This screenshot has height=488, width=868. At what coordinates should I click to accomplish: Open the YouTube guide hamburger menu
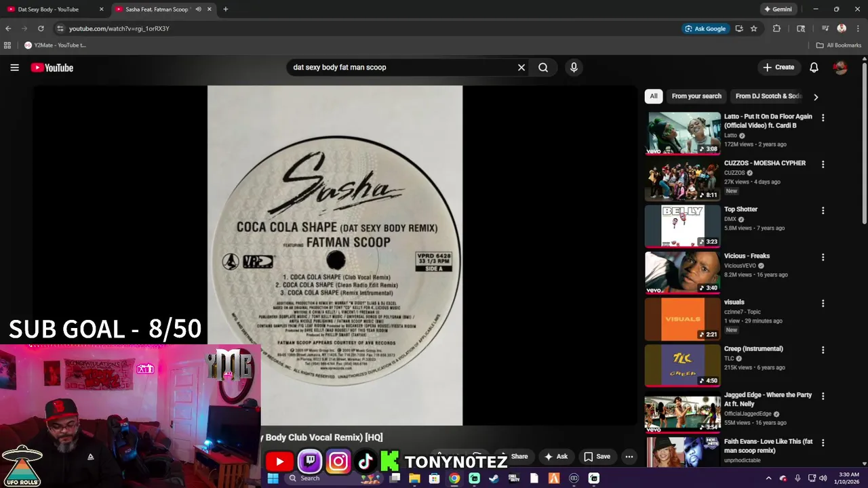point(14,67)
